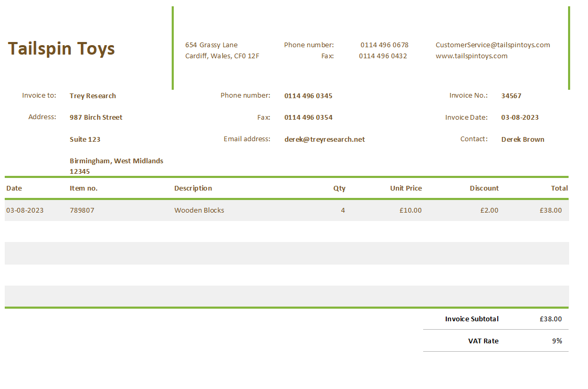This screenshot has width=588, height=389.
Task: Select the £2.00 Discount value
Action: click(x=489, y=210)
